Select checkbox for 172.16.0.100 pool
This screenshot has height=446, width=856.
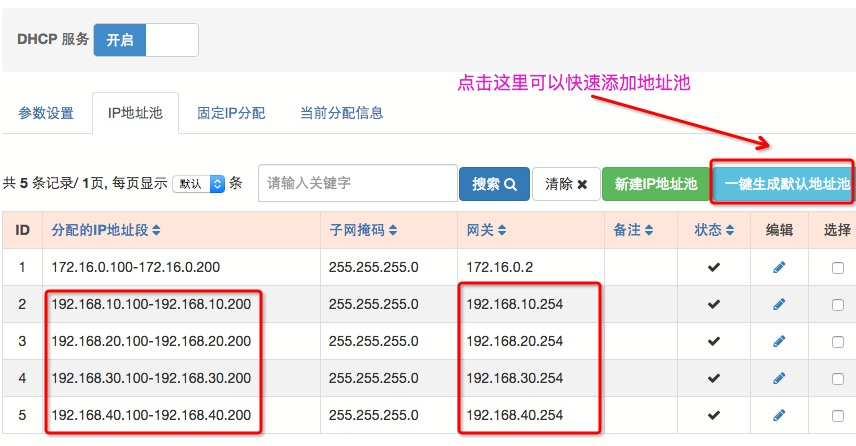pyautogui.click(x=838, y=268)
